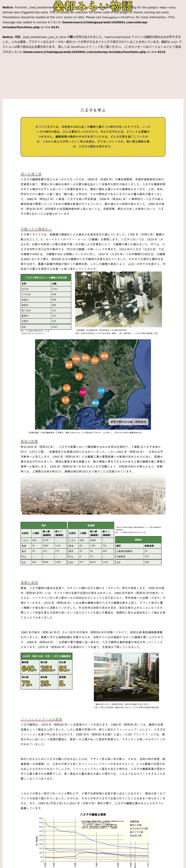Click the 高柳式 row in loom table
Viewport: 186px width, 868px height.
(46, 305)
